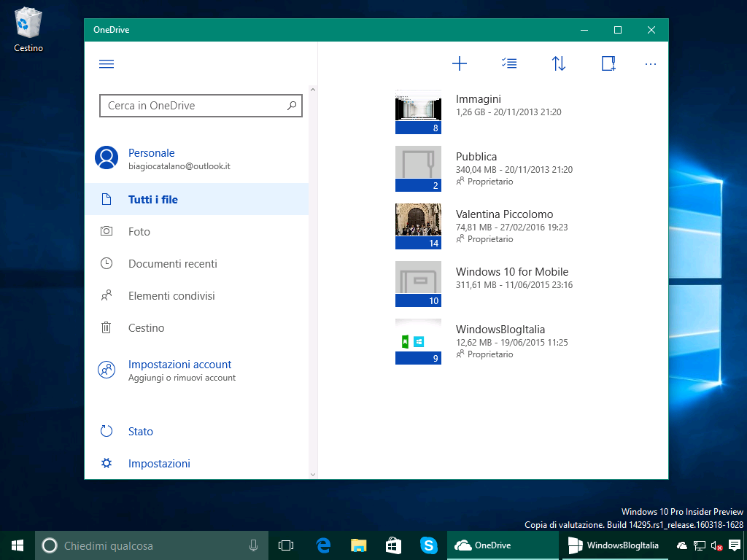Select the Pubblica folder name

click(x=476, y=157)
